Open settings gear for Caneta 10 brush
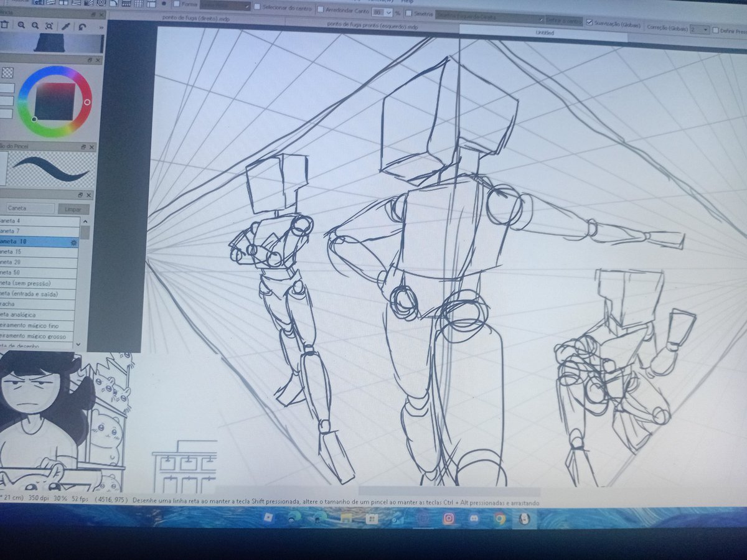This screenshot has width=747, height=560. (73, 241)
